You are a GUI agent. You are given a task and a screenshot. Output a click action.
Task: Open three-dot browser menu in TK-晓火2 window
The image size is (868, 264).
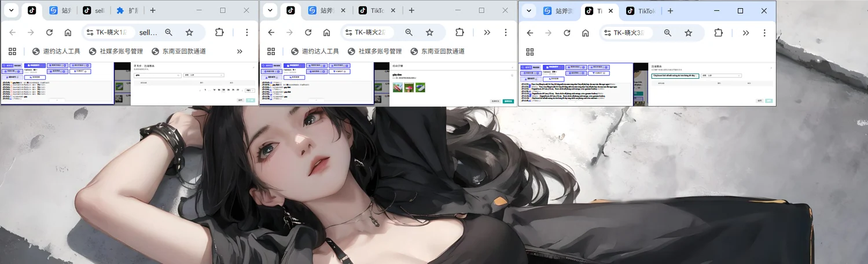(505, 32)
